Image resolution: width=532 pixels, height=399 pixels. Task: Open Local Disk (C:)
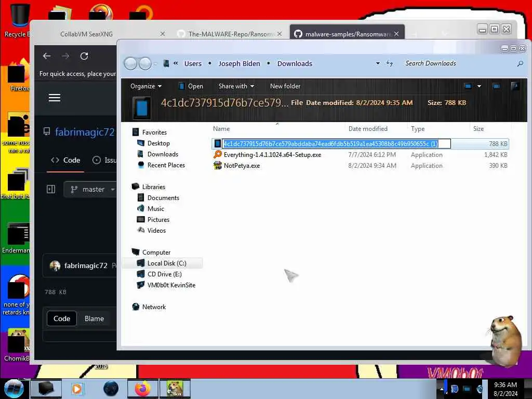pyautogui.click(x=167, y=263)
